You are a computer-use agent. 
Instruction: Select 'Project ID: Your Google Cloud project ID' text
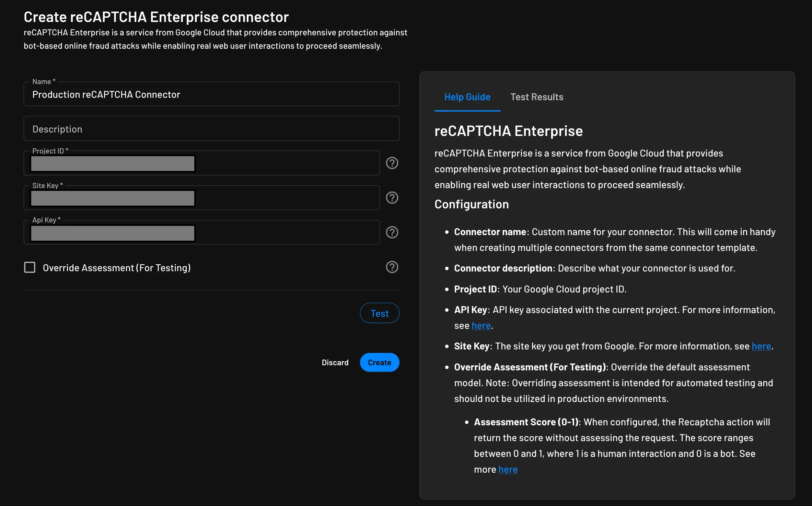(x=540, y=289)
